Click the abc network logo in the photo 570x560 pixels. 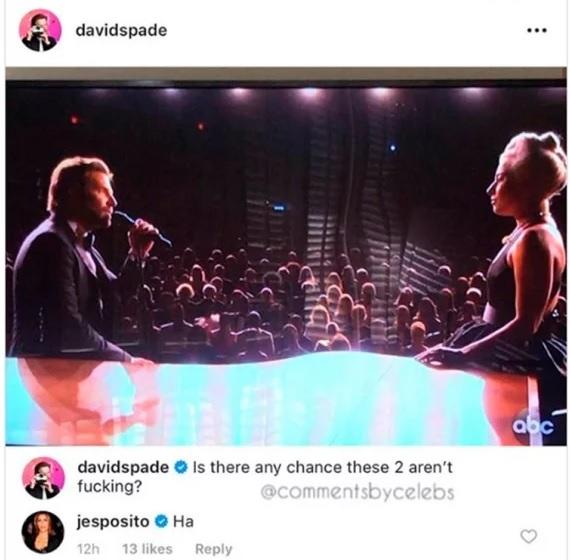tap(533, 426)
